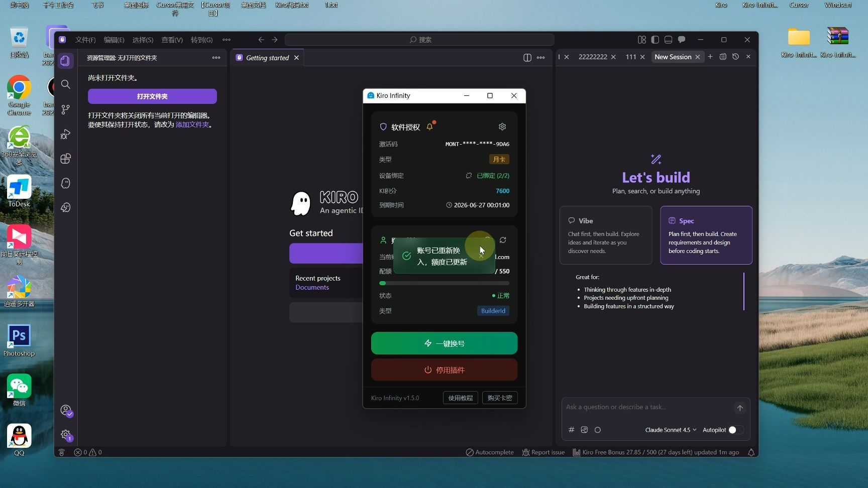This screenshot has width=868, height=488.
Task: Open the 查看(V) menu
Action: pos(172,40)
